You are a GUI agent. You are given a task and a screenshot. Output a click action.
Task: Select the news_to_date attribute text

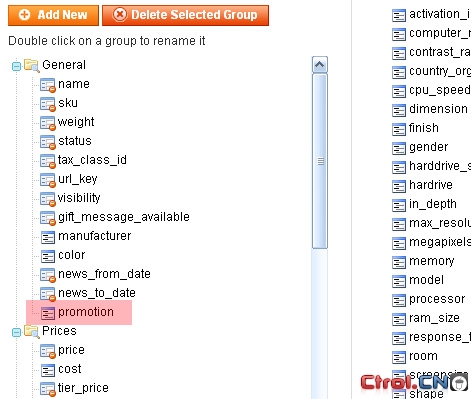[x=97, y=293]
